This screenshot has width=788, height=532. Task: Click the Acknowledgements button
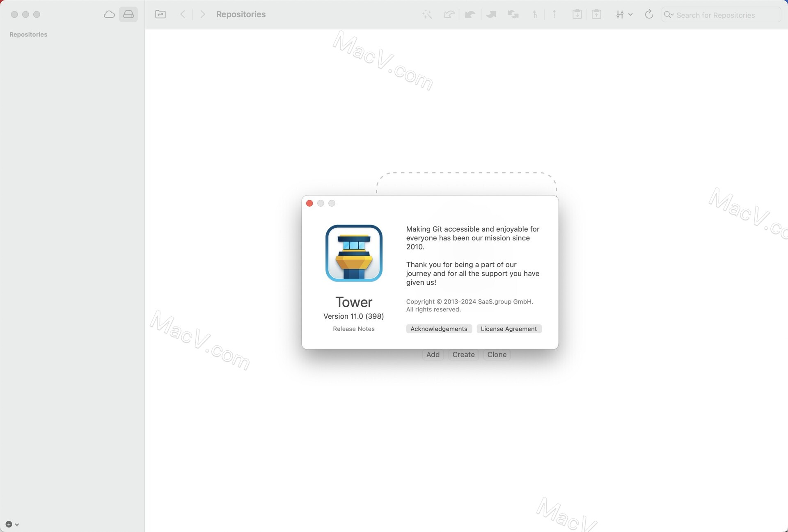tap(439, 329)
